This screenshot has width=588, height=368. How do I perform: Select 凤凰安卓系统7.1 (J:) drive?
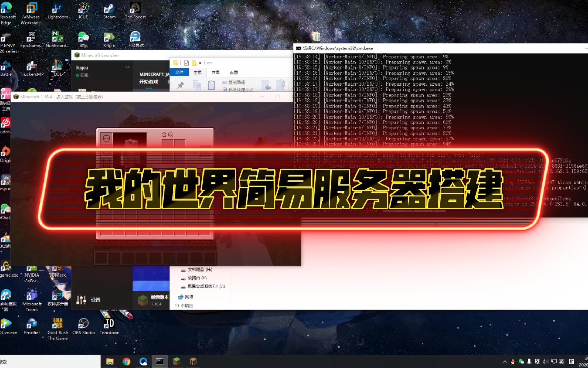tap(203, 286)
